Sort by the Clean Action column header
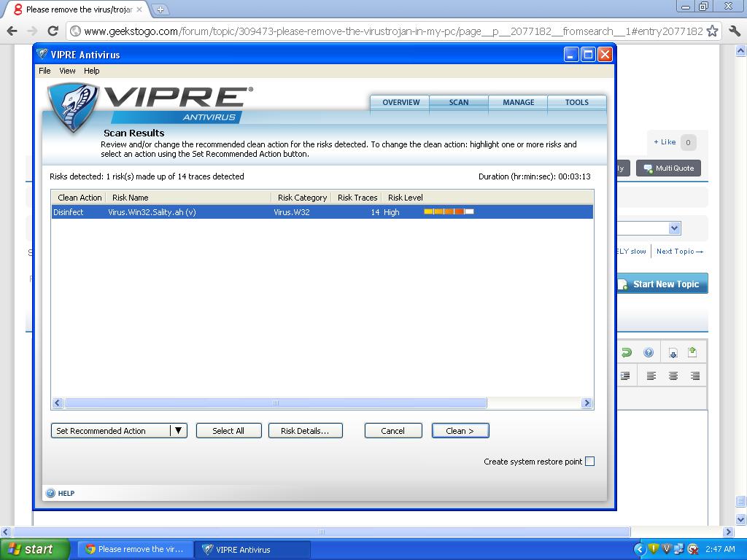Image resolution: width=747 pixels, height=560 pixels. 79,198
